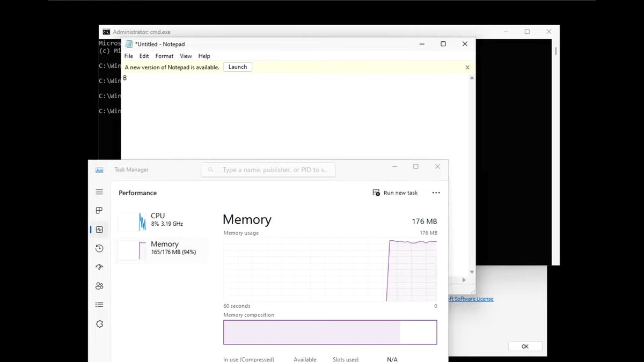The image size is (644, 362).
Task: Go to the Startup apps page icon
Action: (x=99, y=267)
